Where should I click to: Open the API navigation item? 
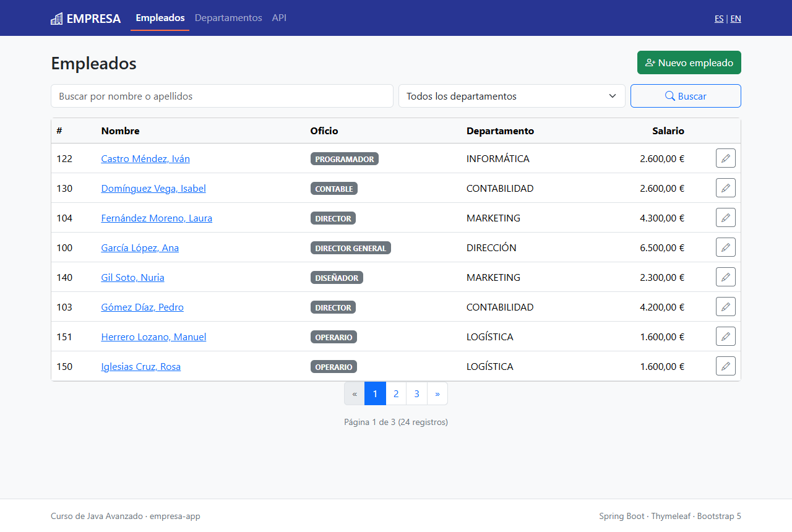click(x=279, y=18)
